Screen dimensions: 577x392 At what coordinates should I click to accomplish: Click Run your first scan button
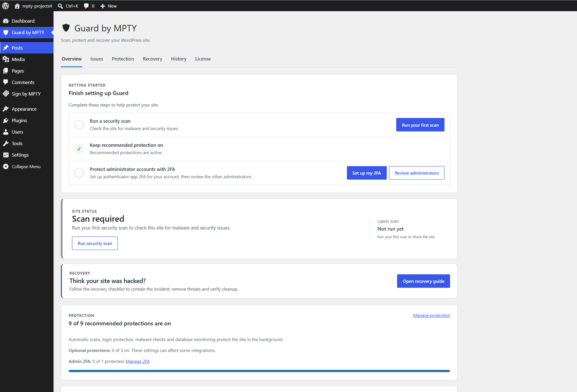click(x=420, y=125)
